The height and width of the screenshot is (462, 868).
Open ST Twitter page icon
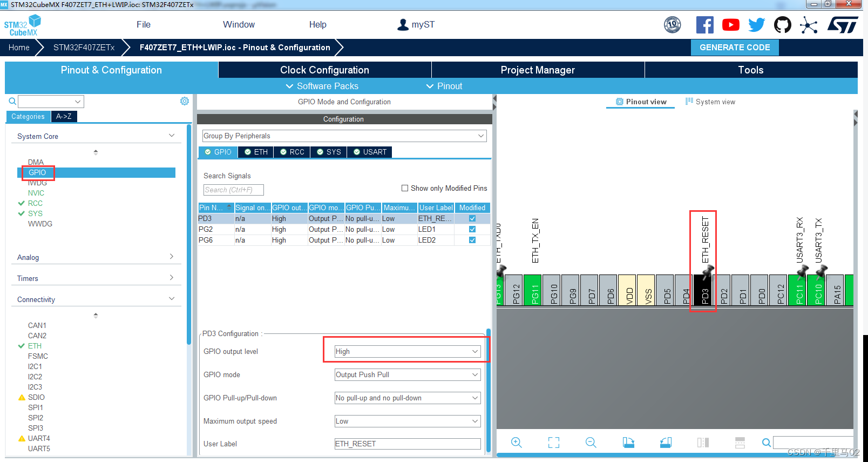757,25
